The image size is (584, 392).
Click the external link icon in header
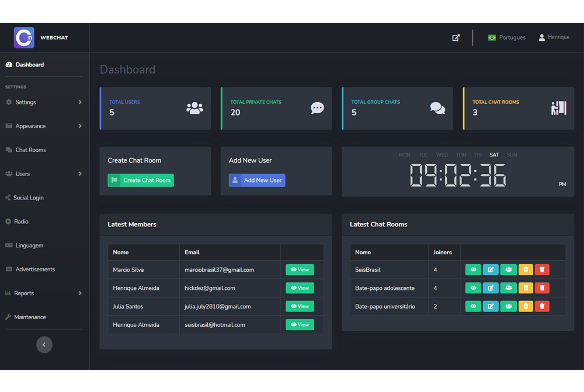[x=456, y=37]
